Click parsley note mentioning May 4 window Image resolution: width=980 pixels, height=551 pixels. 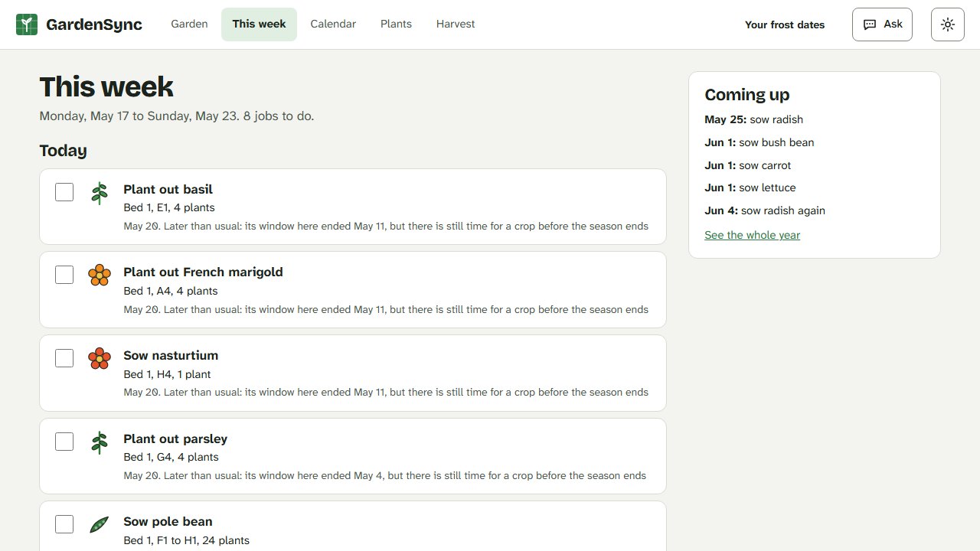tap(385, 475)
